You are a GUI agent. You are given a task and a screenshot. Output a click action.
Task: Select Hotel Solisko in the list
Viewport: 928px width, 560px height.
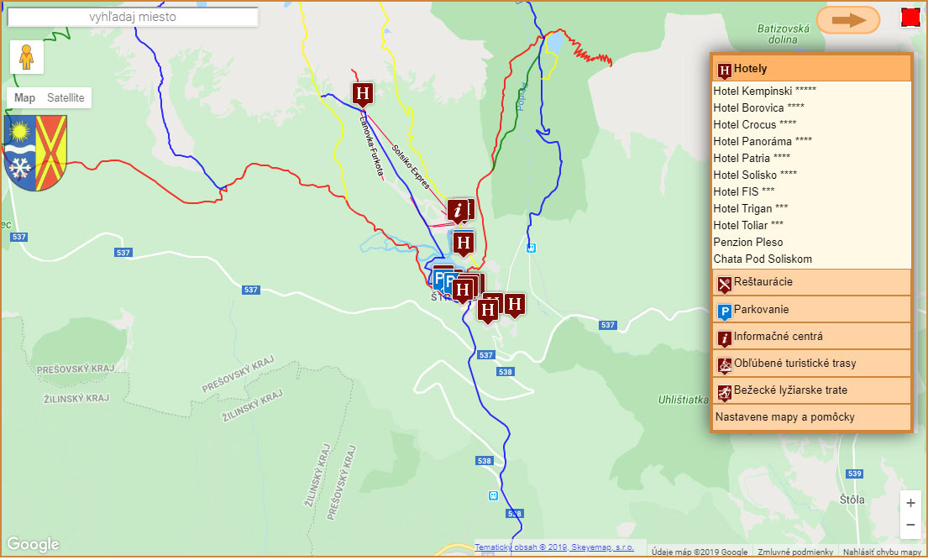(x=755, y=175)
